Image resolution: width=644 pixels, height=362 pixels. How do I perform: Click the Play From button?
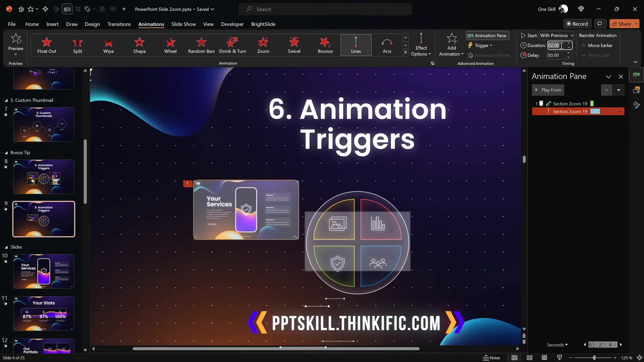(548, 90)
